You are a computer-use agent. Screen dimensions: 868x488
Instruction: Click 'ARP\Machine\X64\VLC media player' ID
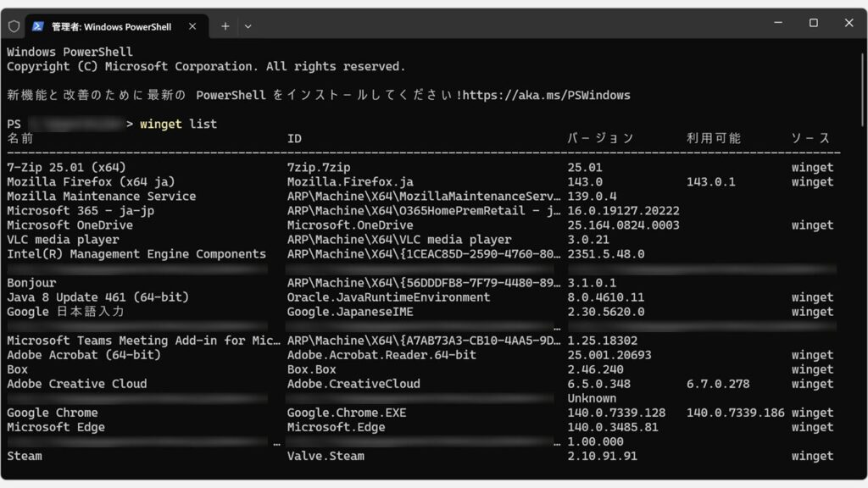399,239
